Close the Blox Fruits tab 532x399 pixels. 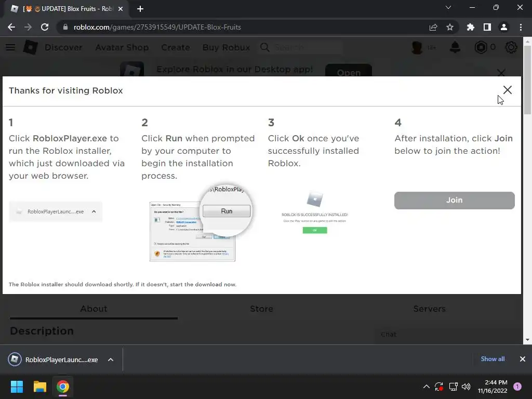[121, 9]
